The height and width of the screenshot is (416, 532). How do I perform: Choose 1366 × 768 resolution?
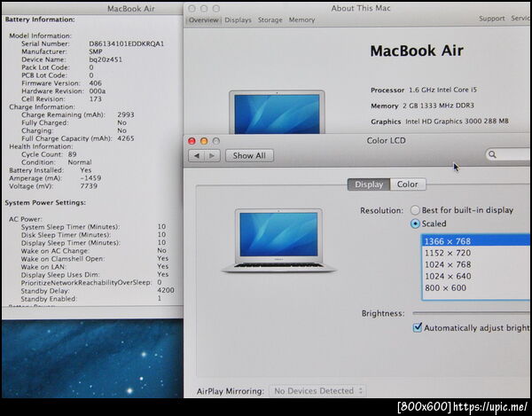coord(475,241)
